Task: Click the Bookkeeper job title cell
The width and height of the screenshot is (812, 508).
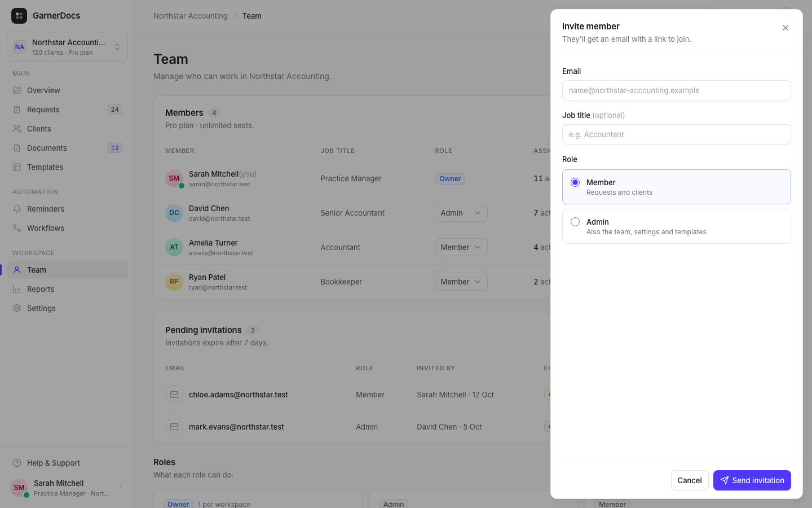Action: (x=341, y=282)
